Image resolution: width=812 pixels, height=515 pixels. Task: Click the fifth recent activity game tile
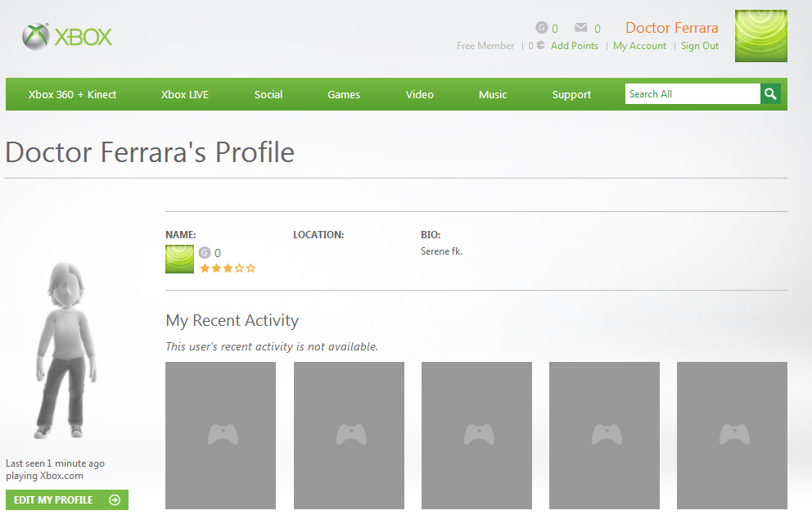733,436
